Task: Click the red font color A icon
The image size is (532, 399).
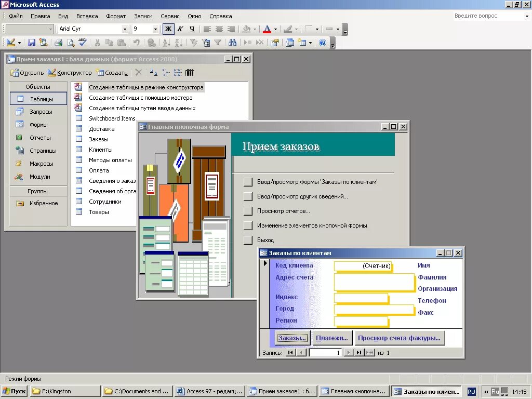Action: pos(268,29)
